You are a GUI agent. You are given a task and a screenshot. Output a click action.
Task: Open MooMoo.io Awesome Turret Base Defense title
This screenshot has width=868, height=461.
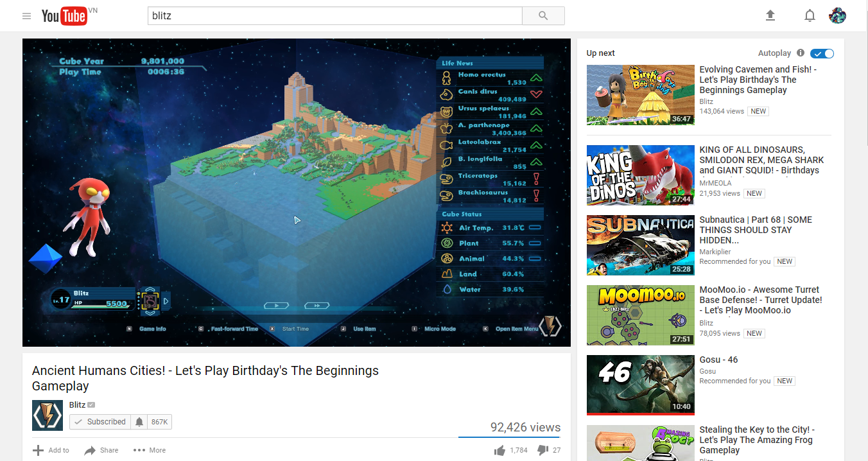761,300
